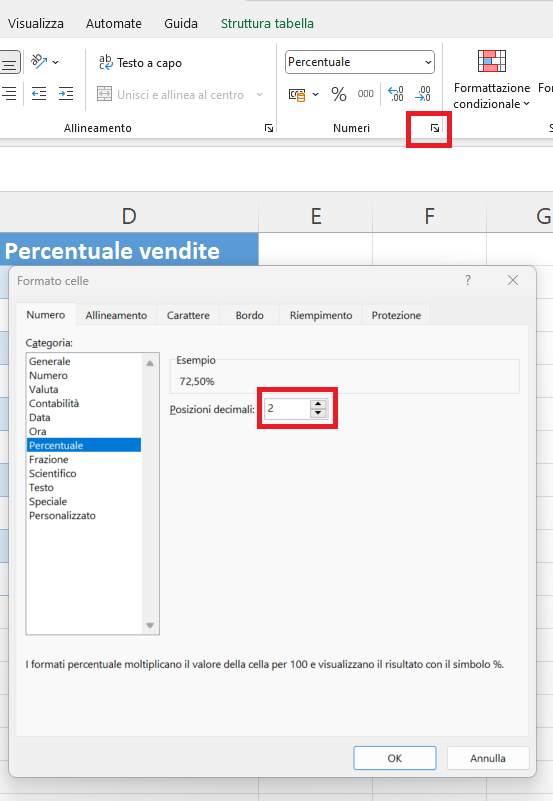Switch to the Riempimento dialog tab

pos(321,315)
